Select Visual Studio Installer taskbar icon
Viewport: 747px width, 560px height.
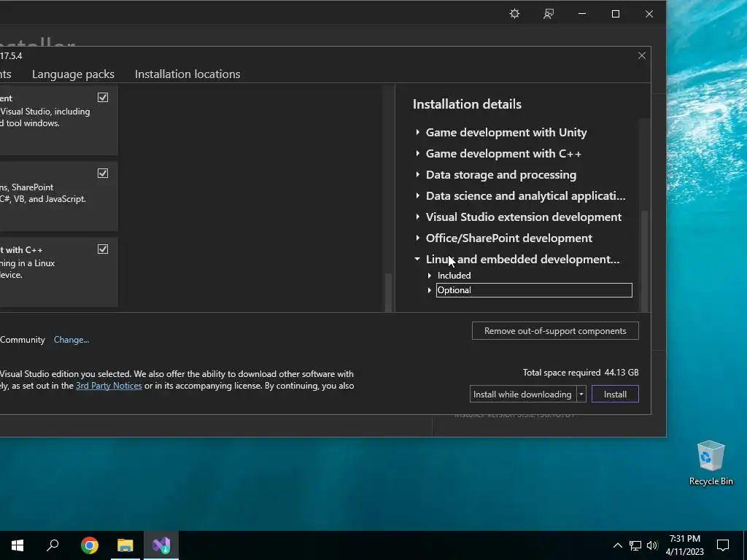click(x=161, y=545)
